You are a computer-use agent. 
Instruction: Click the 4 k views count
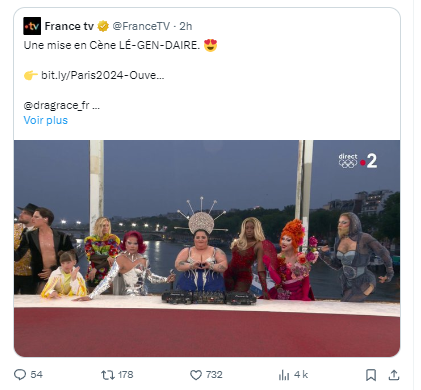coord(301,375)
